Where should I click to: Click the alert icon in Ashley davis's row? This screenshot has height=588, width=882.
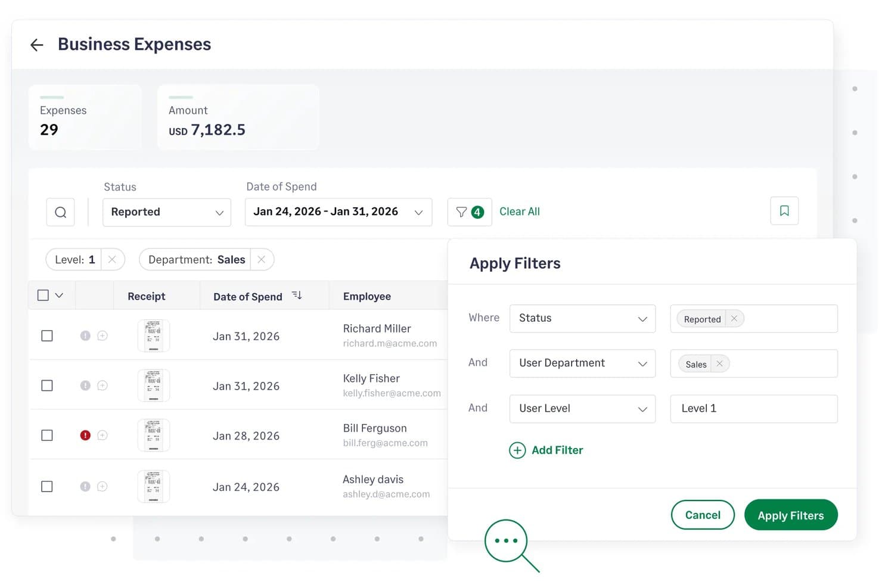pos(85,487)
